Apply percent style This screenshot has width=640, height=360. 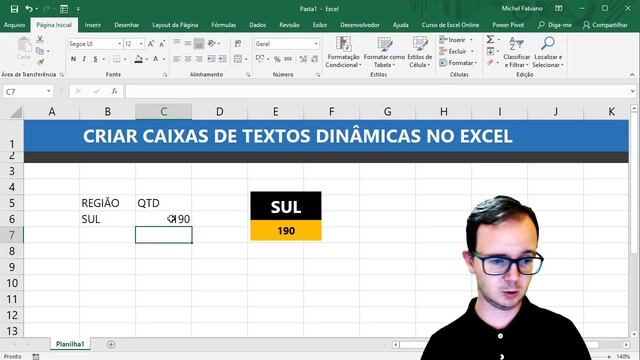[277, 59]
